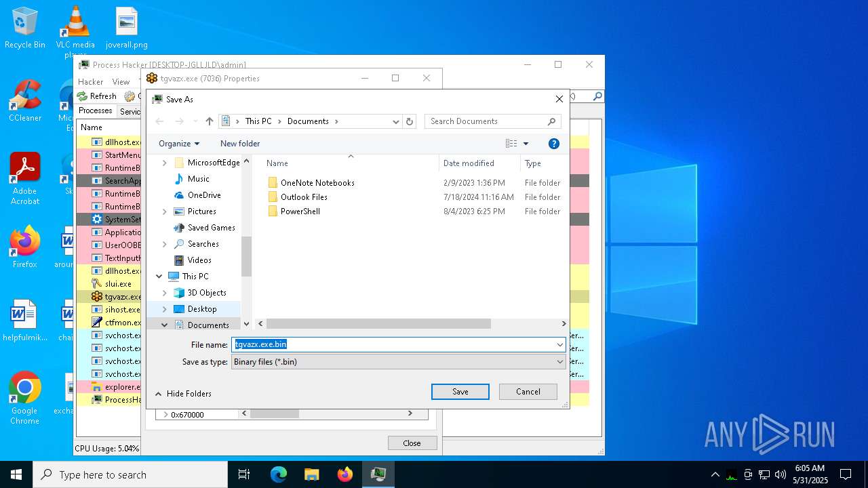Open the Help icon in Save As
The width and height of the screenshot is (868, 488).
[553, 144]
